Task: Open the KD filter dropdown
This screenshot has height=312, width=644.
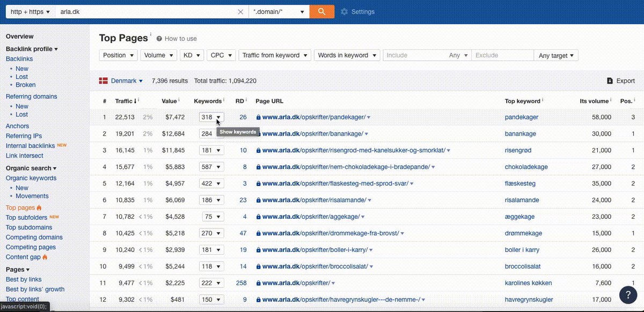Action: click(192, 55)
